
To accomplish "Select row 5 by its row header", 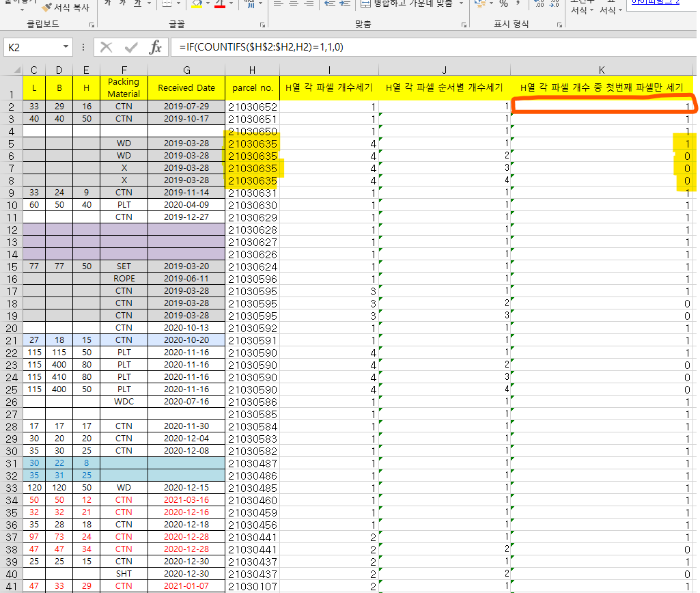I will click(x=12, y=143).
